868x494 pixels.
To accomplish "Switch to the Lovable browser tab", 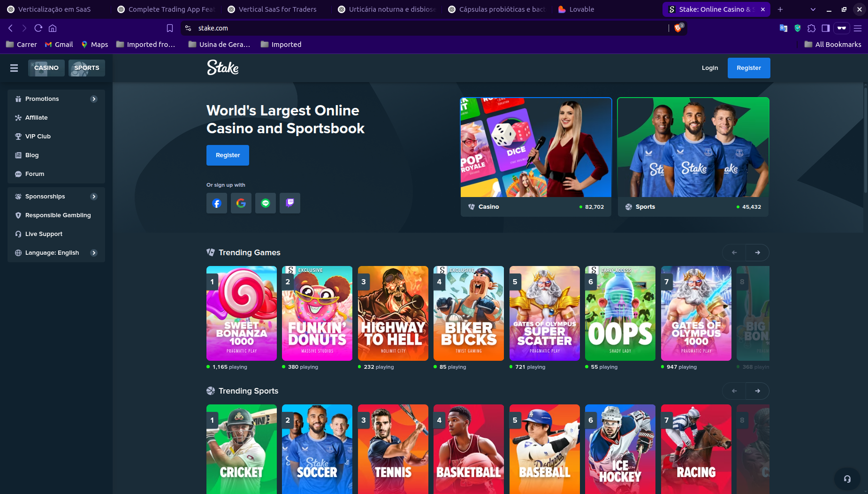I will (x=581, y=9).
